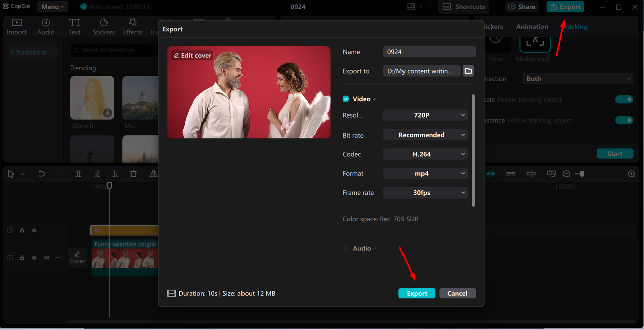Click Export button in the dialog
644x330 pixels.
pyautogui.click(x=417, y=293)
